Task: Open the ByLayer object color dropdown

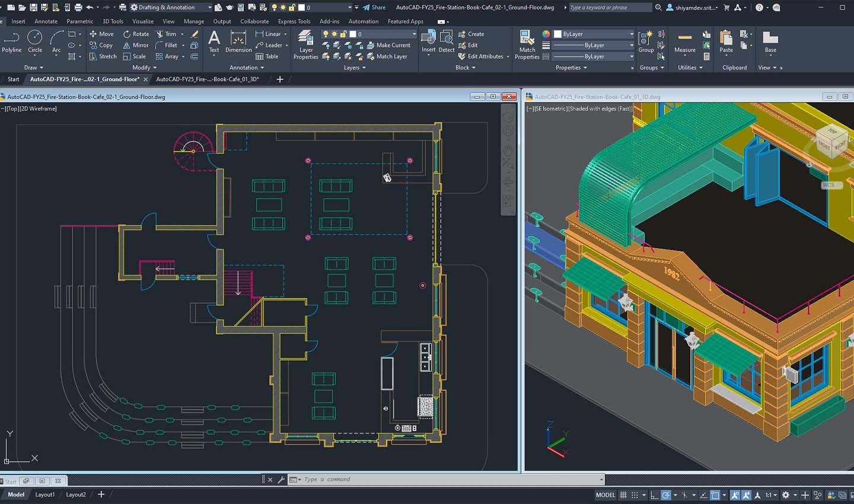Action: click(x=594, y=34)
